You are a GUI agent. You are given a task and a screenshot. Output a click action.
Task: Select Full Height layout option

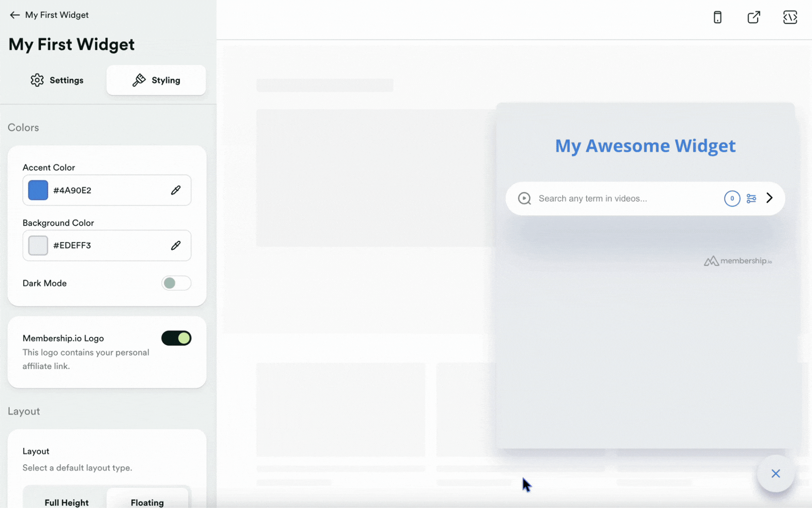(x=66, y=502)
